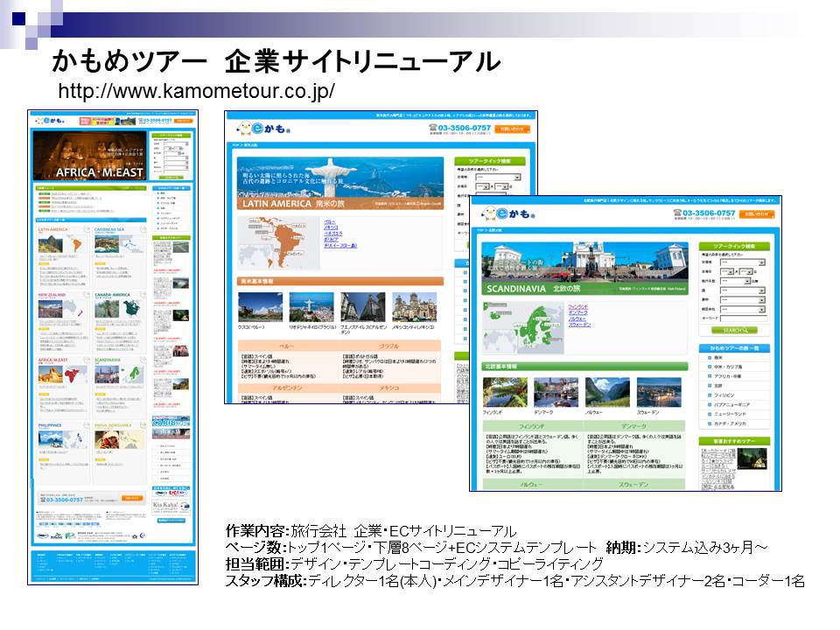This screenshot has height=630, width=840.
Task: Select カナダ・アメリカ in the tour list sidebar
Action: [x=731, y=423]
